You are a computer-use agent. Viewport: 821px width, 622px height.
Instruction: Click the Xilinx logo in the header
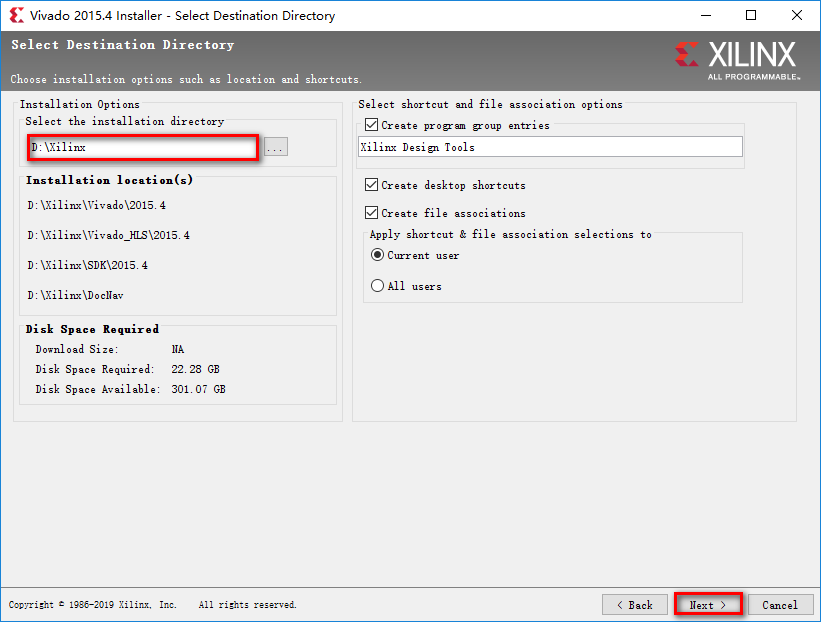pyautogui.click(x=737, y=60)
